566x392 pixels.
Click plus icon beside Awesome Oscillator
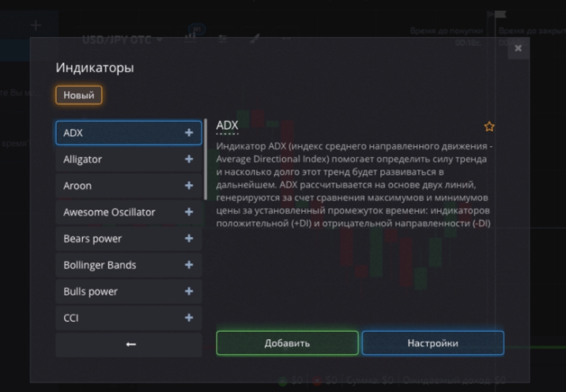coord(188,212)
